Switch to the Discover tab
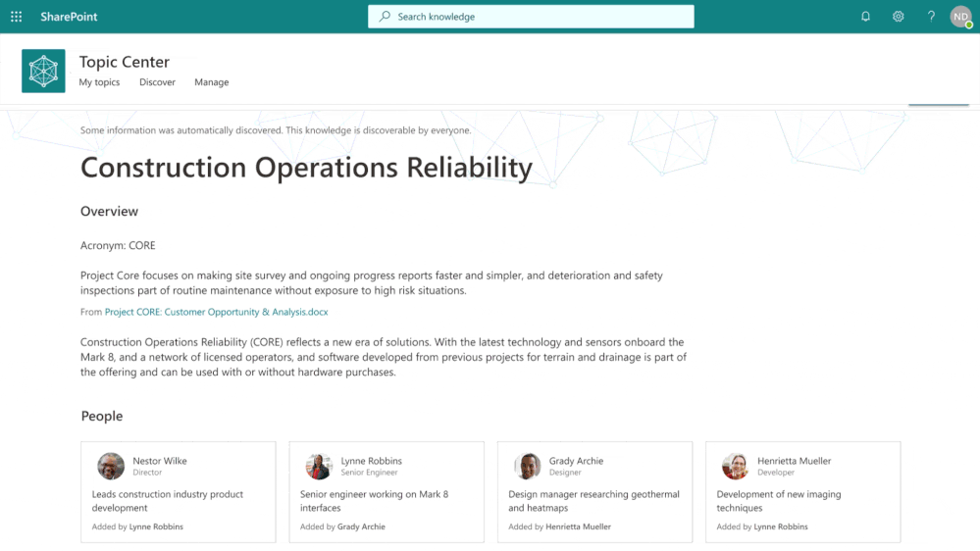 [x=157, y=82]
